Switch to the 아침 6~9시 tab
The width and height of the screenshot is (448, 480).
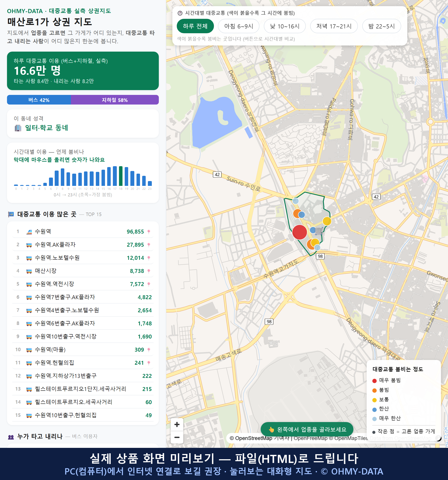pos(239,26)
